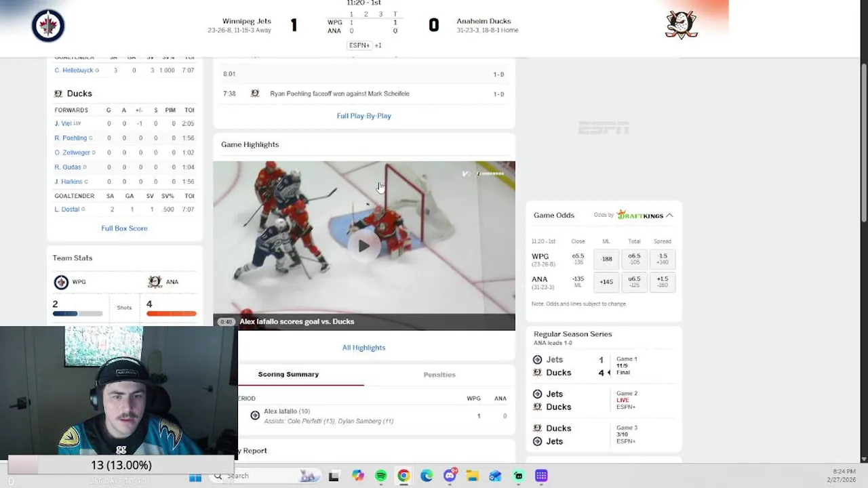Click the assists line Cole Perfetti, Dylan Samberg
Image resolution: width=868 pixels, height=488 pixels.
tap(328, 421)
